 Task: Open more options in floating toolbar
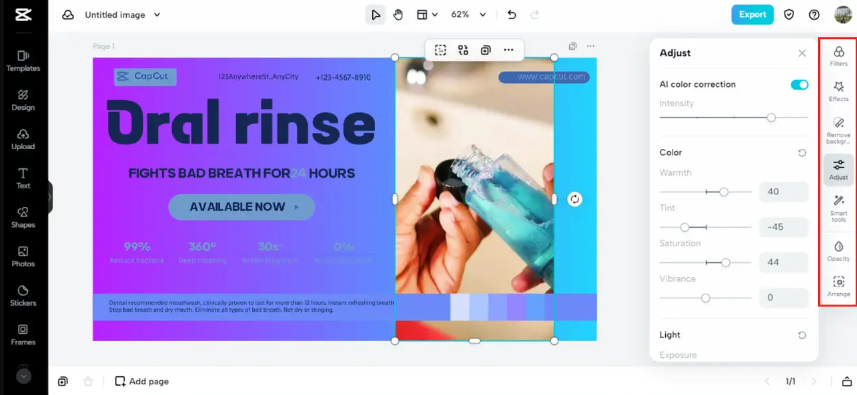tap(509, 50)
